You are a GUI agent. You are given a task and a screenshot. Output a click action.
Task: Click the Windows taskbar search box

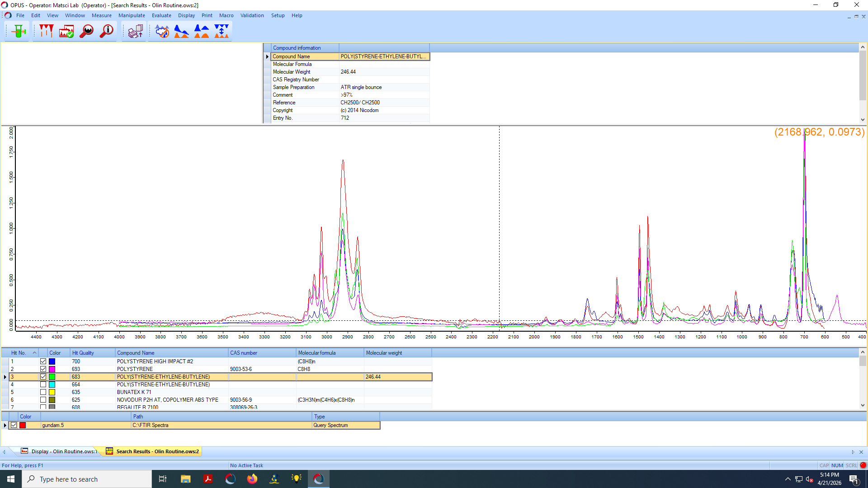pyautogui.click(x=87, y=479)
